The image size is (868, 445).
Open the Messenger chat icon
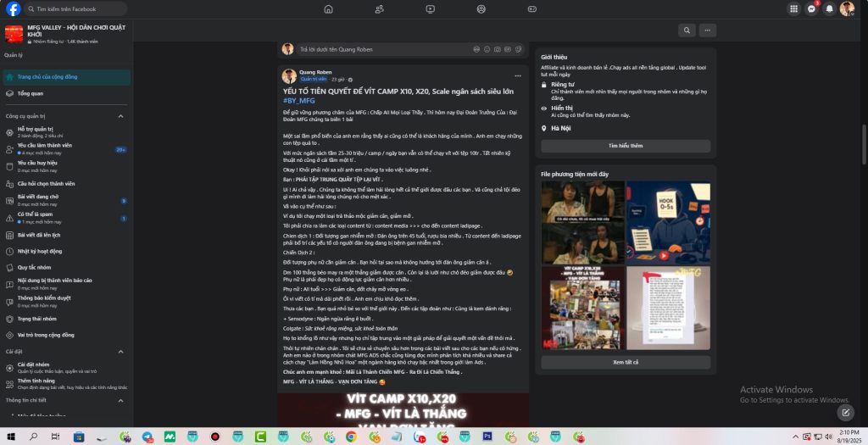click(x=811, y=8)
